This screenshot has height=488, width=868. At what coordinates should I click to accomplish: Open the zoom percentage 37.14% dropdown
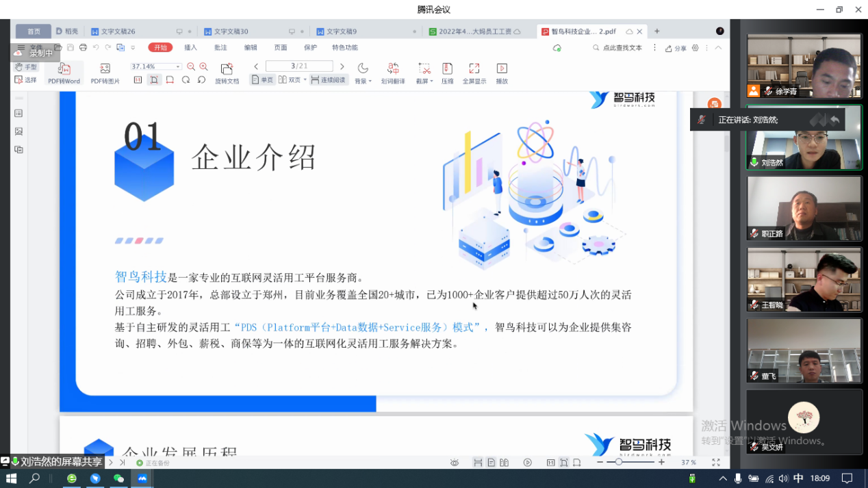click(x=178, y=66)
